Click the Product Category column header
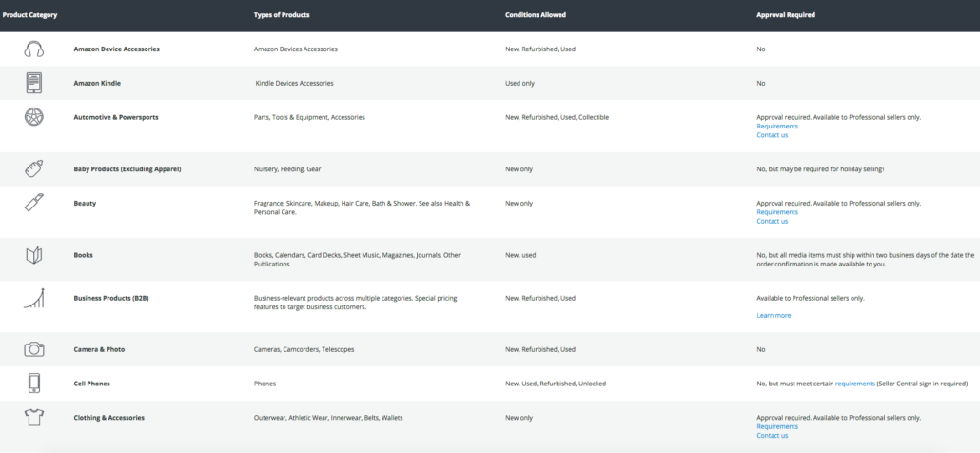The image size is (980, 453). click(29, 15)
